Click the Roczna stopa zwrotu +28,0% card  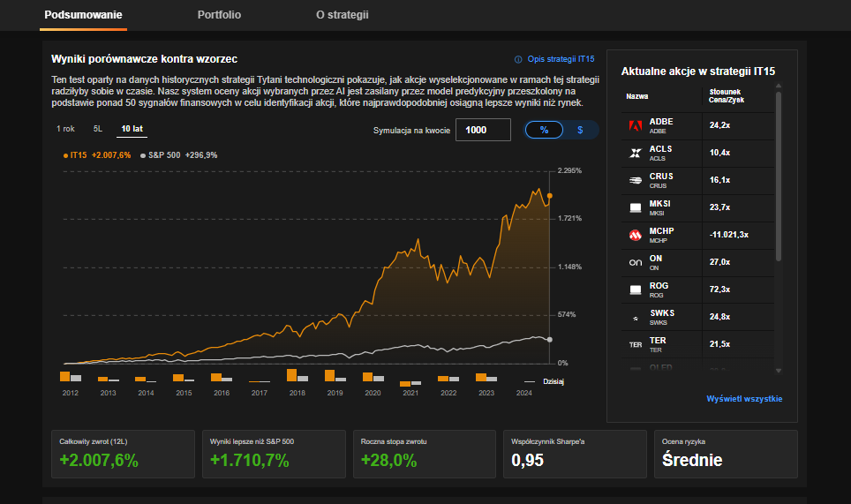click(x=425, y=454)
